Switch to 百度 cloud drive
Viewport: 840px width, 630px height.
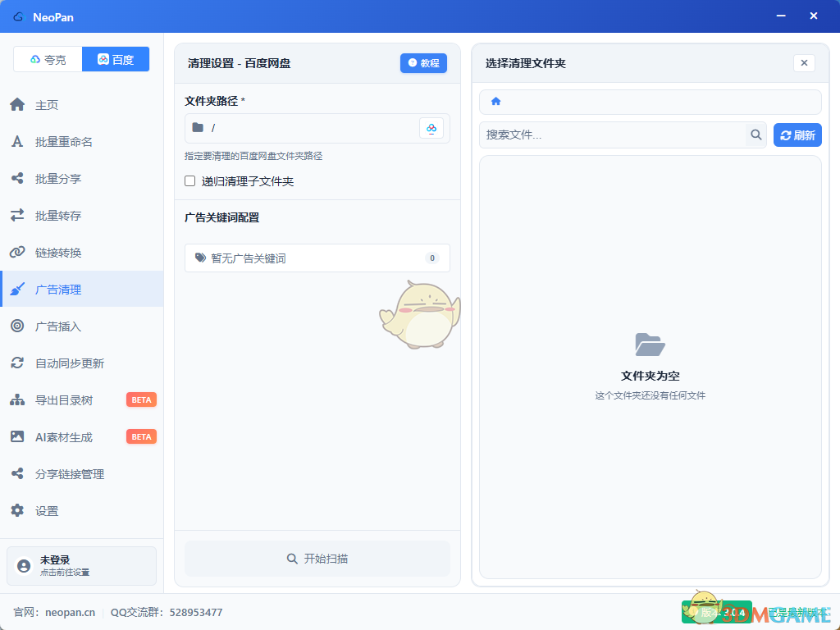click(x=116, y=59)
